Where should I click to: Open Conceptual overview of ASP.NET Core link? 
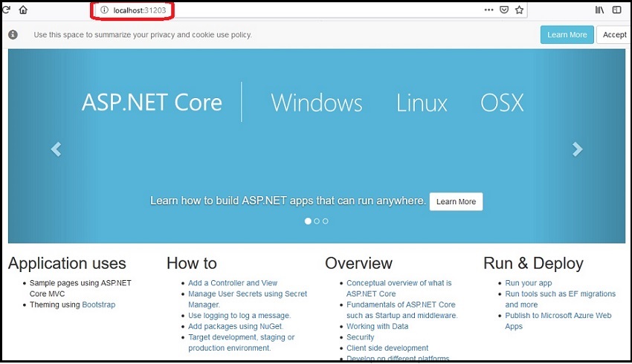(399, 288)
